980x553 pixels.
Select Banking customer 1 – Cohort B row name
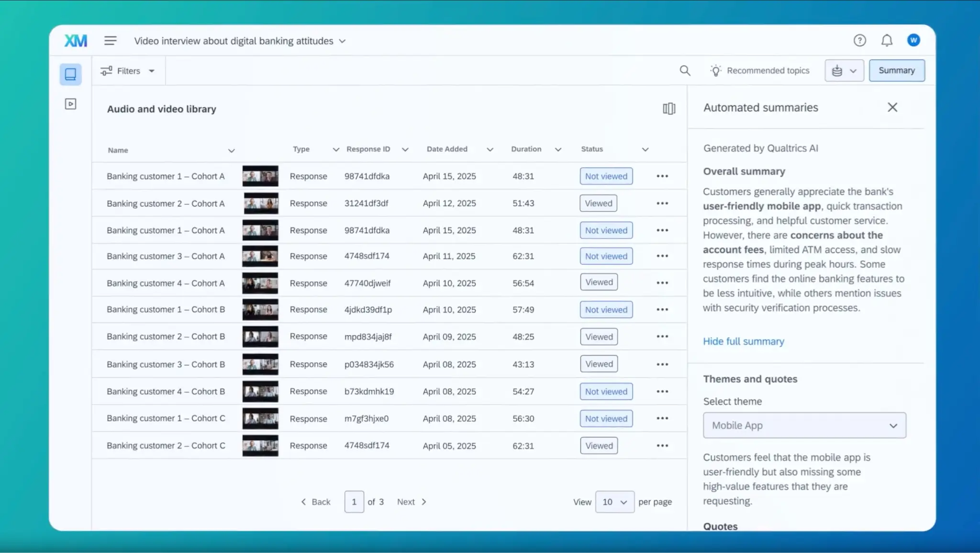click(x=166, y=310)
